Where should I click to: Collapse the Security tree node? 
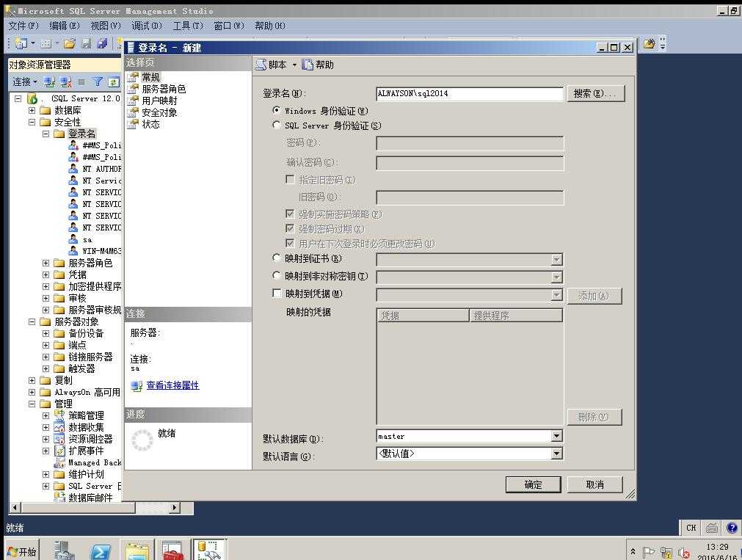(x=32, y=122)
